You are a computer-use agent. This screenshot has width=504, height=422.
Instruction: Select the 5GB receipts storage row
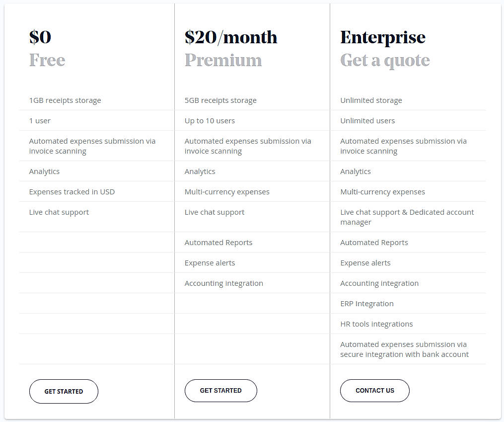click(220, 100)
